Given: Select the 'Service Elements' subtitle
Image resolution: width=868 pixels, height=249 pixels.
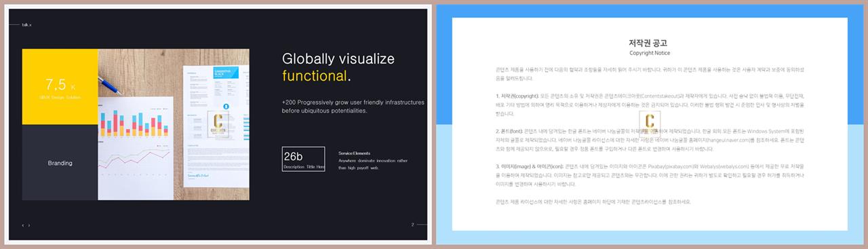Looking at the screenshot, I should click(354, 153).
